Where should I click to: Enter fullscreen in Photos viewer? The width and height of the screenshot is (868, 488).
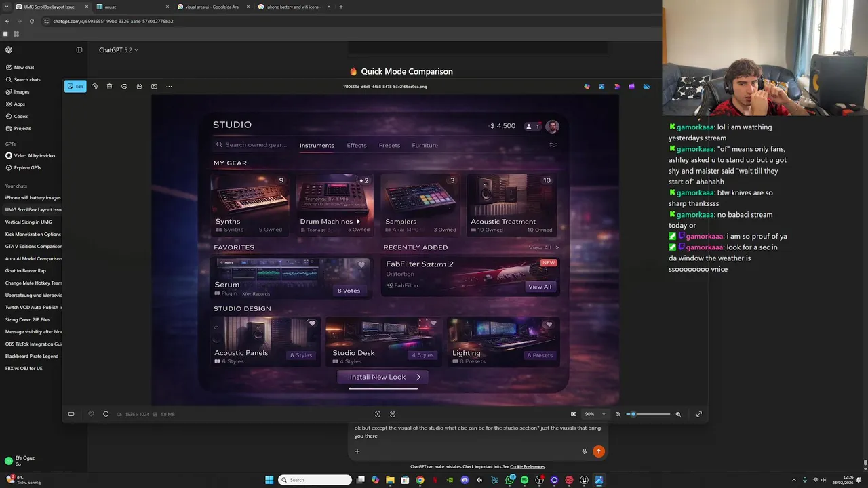tap(699, 414)
